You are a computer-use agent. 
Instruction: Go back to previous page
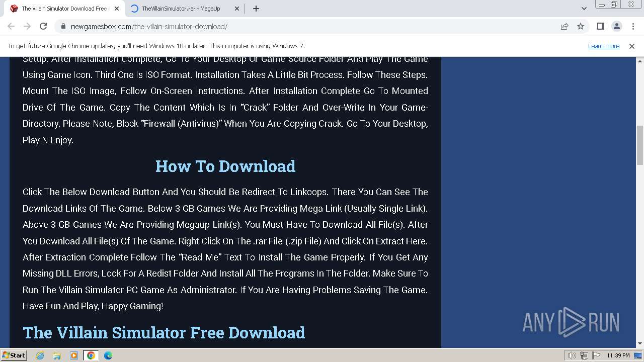(11, 27)
